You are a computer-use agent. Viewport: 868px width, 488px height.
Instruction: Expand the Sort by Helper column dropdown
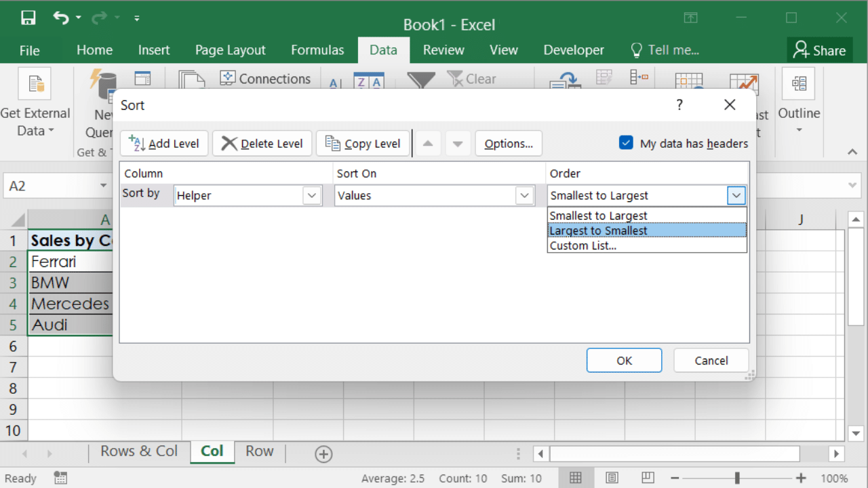tap(311, 196)
